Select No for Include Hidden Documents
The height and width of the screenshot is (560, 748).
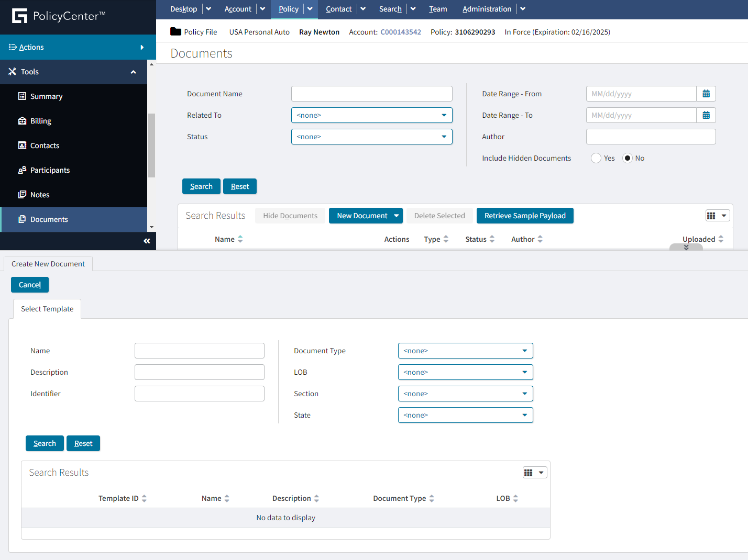(x=628, y=158)
